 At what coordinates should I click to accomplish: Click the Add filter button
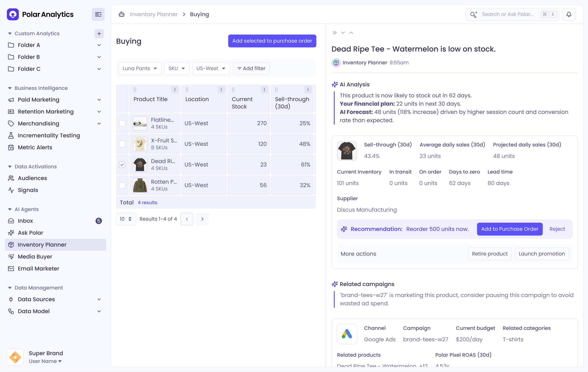[251, 69]
